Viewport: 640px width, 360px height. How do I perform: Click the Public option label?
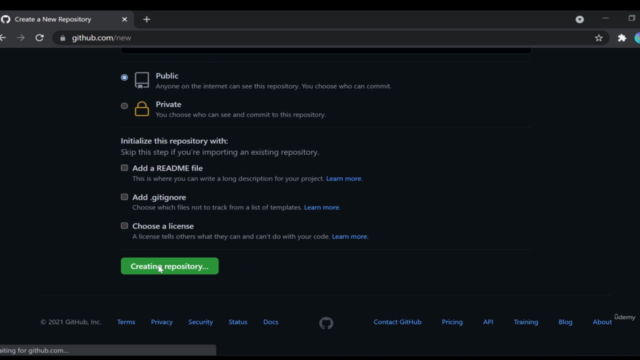[167, 76]
